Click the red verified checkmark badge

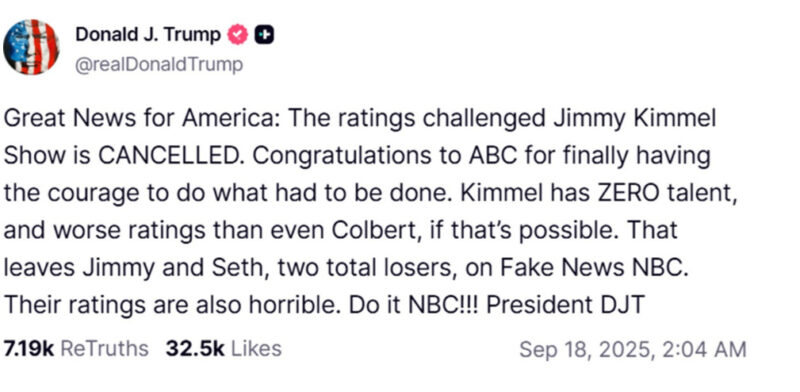237,35
